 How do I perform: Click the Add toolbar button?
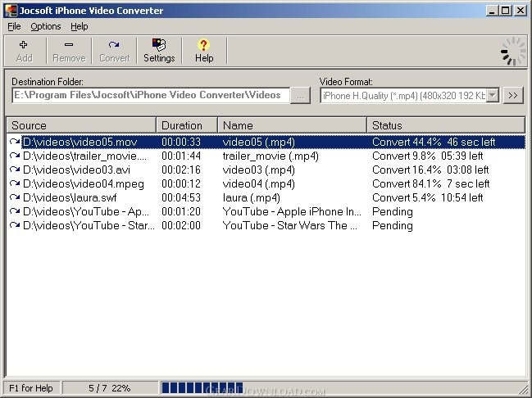click(24, 52)
